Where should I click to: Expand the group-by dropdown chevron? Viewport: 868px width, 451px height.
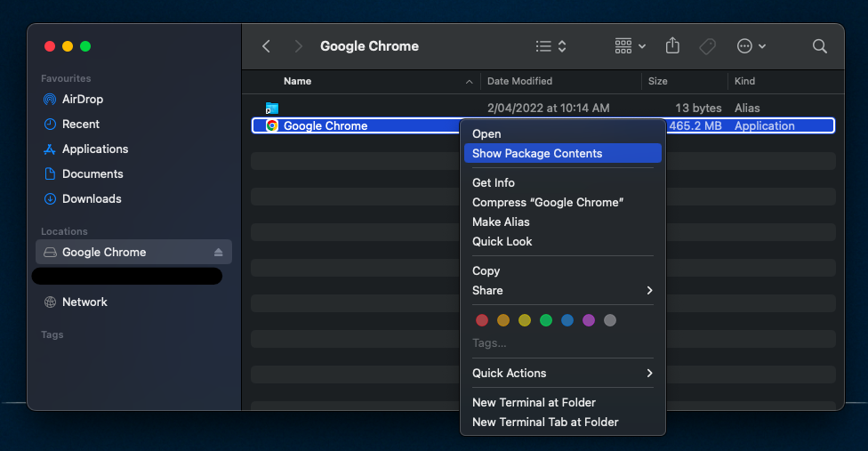click(x=642, y=46)
